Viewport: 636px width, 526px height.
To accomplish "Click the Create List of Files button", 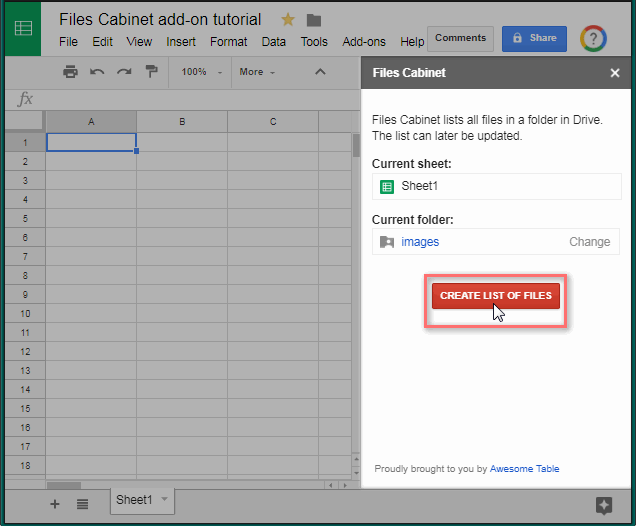I will [x=495, y=296].
